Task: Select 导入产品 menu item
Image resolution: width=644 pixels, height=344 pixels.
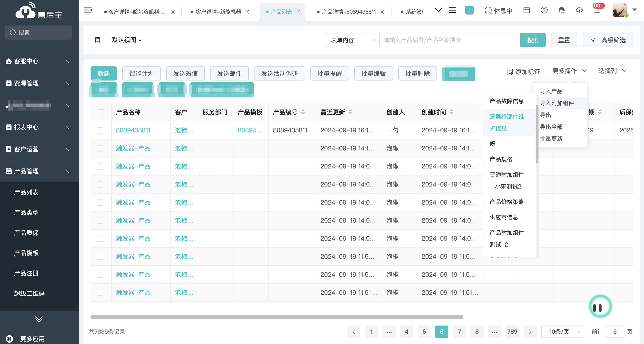Action: [560, 91]
